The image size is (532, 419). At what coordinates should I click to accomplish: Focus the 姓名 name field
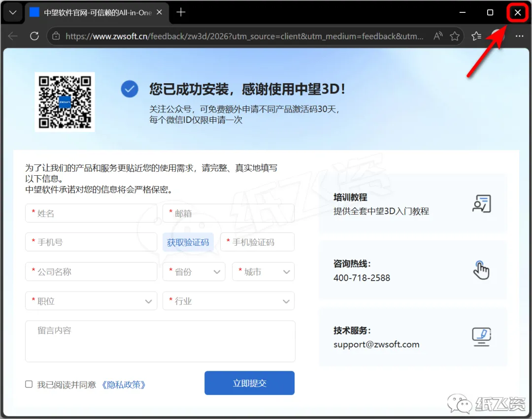91,213
